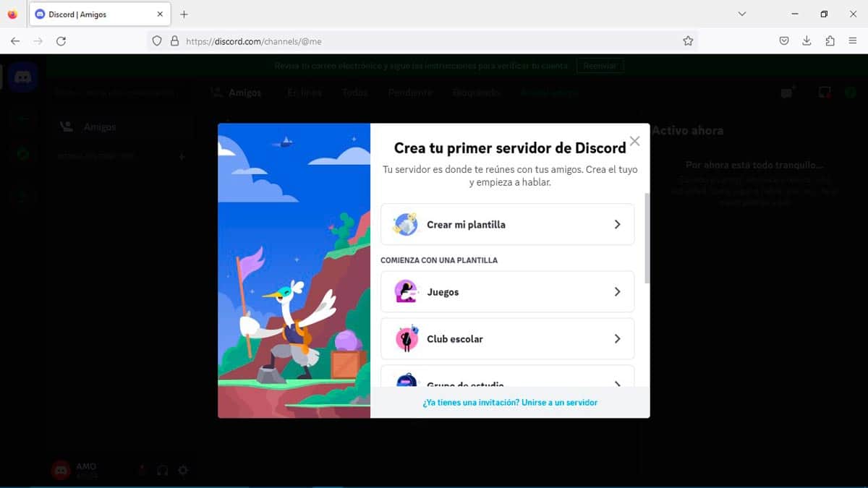This screenshot has height=488, width=868.
Task: Click the AMO user avatar
Action: [x=61, y=471]
